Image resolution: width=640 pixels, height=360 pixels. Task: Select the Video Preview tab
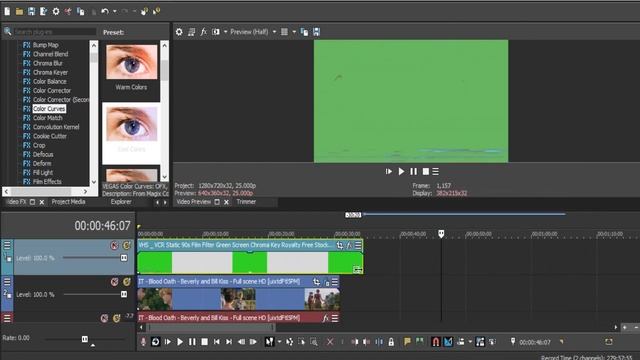coord(194,202)
